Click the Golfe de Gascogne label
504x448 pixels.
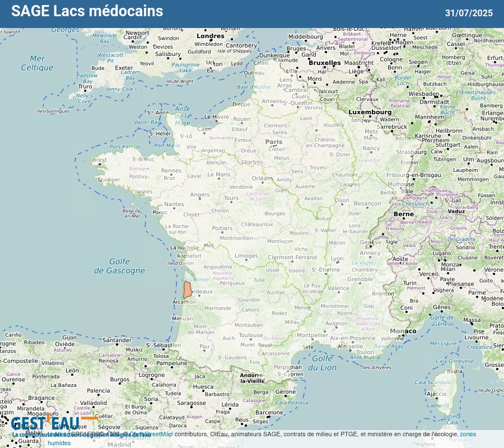click(119, 266)
